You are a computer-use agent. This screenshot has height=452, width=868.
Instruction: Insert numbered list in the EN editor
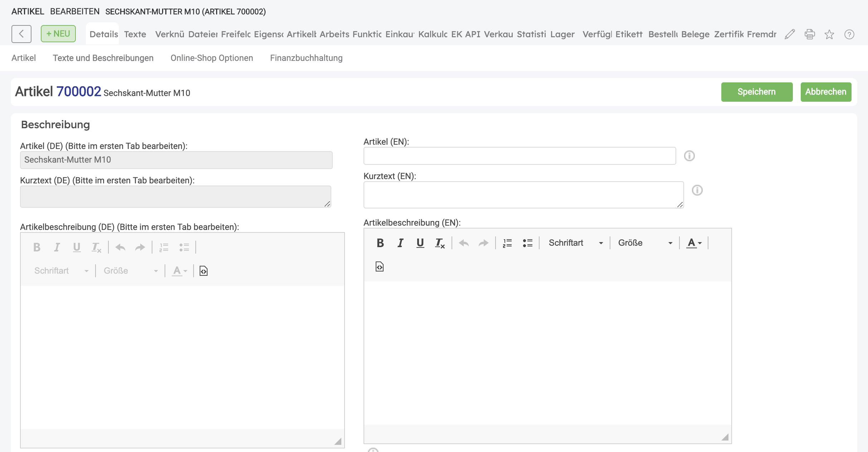coord(507,243)
